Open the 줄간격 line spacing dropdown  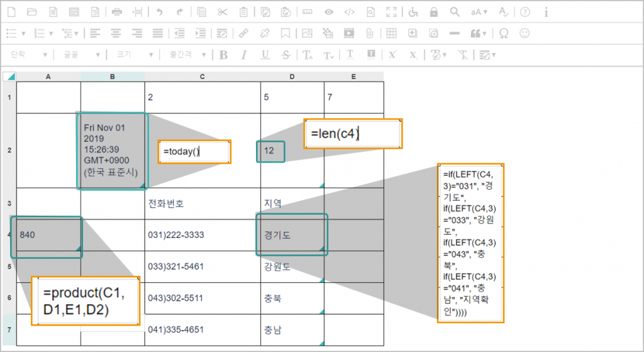[x=187, y=55]
